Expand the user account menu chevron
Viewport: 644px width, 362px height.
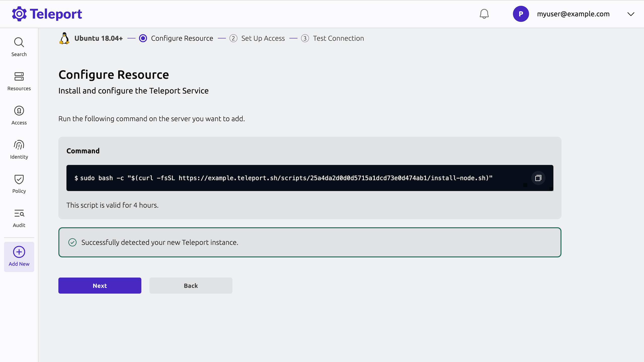pos(631,14)
